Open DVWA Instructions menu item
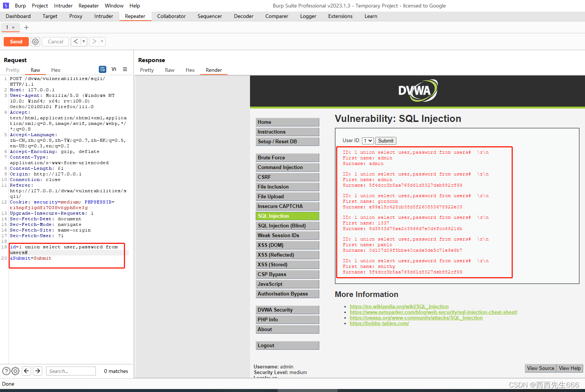The width and height of the screenshot is (585, 392). (x=287, y=132)
